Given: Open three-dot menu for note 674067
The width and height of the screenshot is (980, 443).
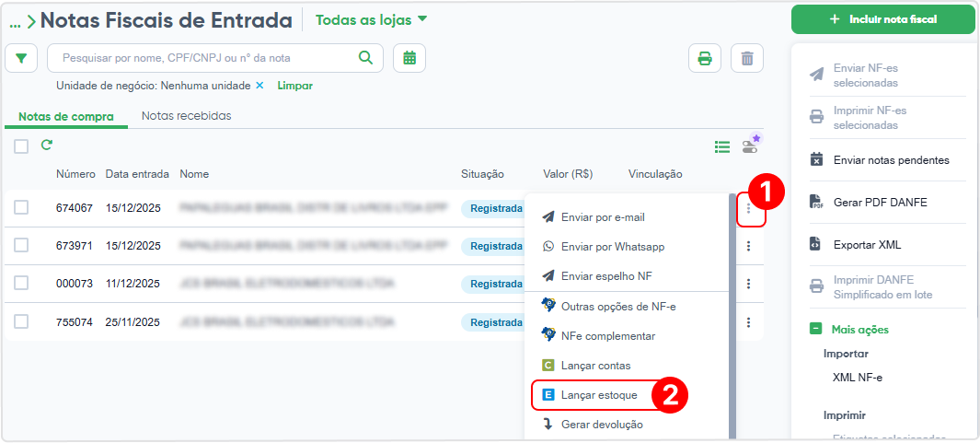Looking at the screenshot, I should click(x=748, y=208).
